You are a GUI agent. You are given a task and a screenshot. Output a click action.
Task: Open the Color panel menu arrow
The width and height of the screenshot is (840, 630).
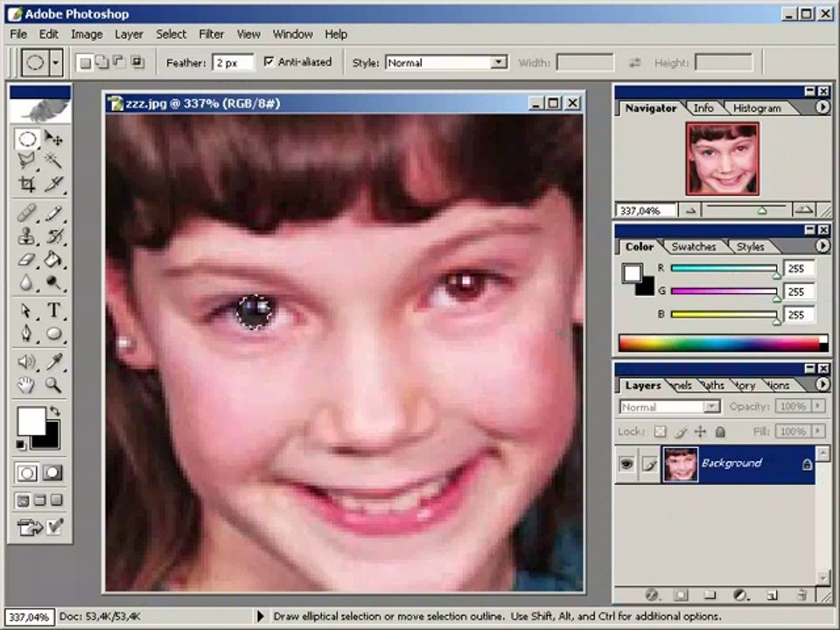point(822,246)
